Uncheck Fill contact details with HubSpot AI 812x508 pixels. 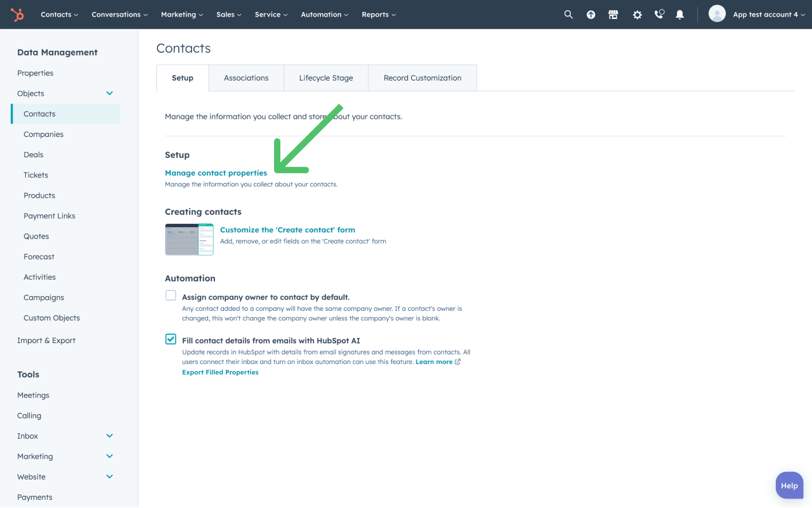[x=171, y=339]
